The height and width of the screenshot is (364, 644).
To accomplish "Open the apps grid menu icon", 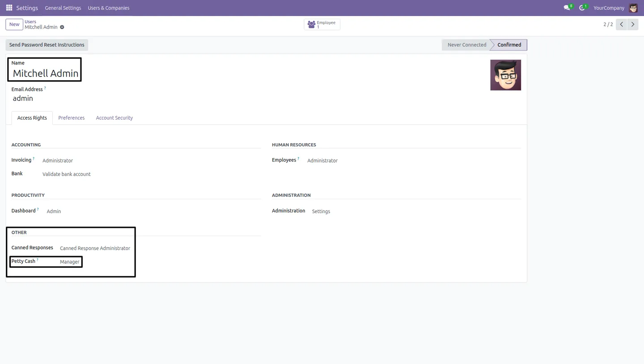I will (x=9, y=8).
